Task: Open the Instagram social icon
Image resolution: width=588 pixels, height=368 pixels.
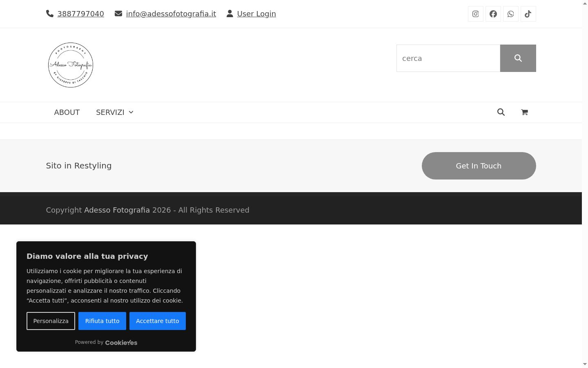Action: [476, 14]
